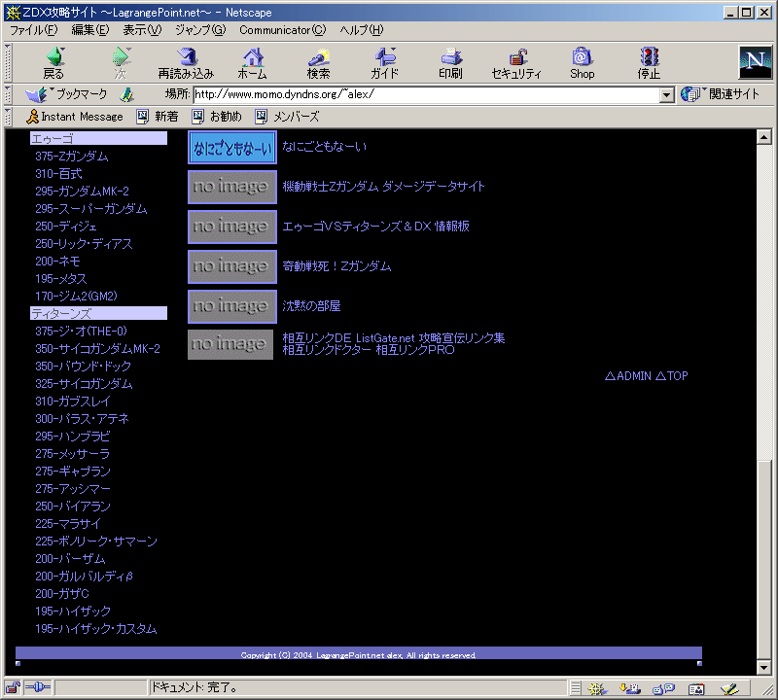Open the 関連サイト related sites button
Viewport: 778px width, 700px height.
pos(720,93)
